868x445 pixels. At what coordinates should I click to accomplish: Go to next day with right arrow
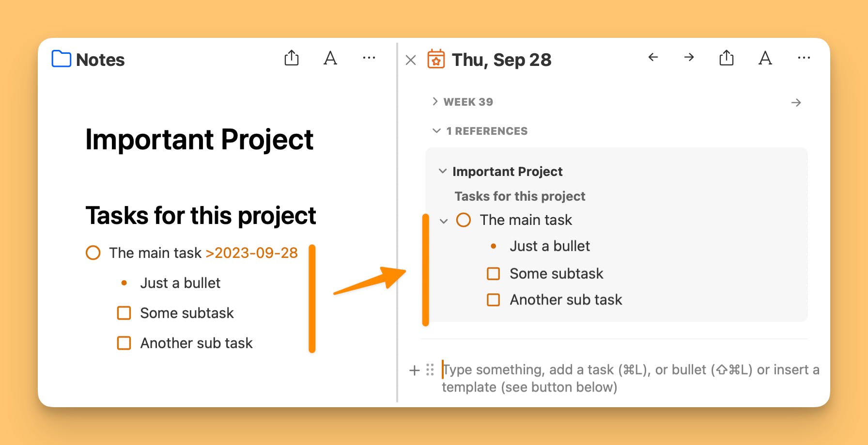click(689, 58)
